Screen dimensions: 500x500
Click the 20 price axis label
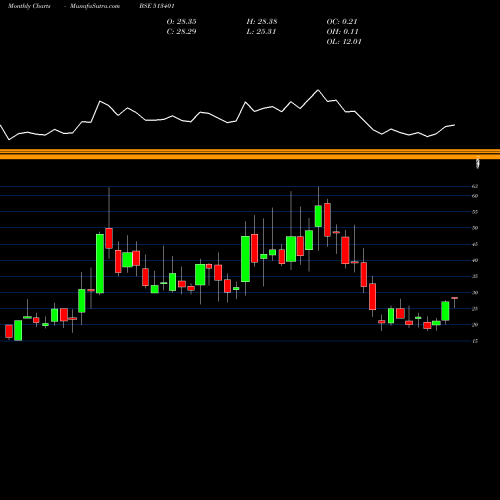(x=475, y=325)
